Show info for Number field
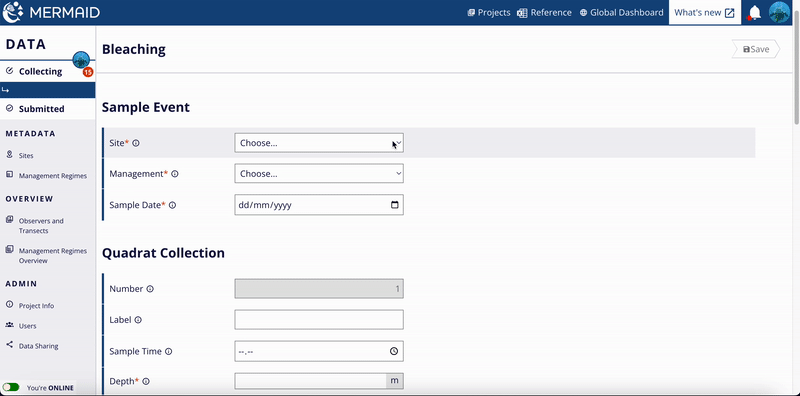 pyautogui.click(x=150, y=289)
